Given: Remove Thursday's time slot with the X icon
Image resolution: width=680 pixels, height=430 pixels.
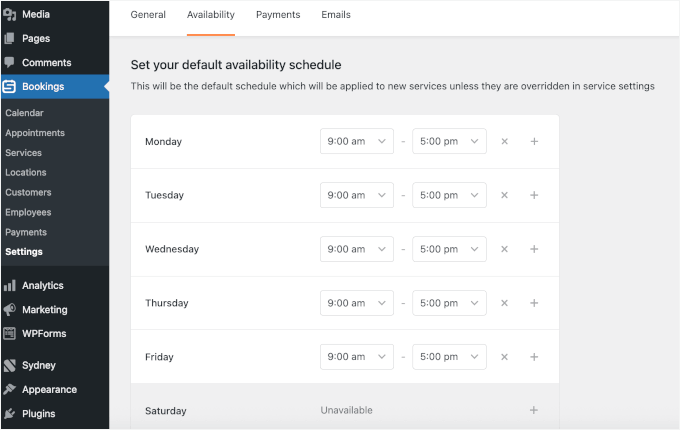Looking at the screenshot, I should click(x=504, y=303).
